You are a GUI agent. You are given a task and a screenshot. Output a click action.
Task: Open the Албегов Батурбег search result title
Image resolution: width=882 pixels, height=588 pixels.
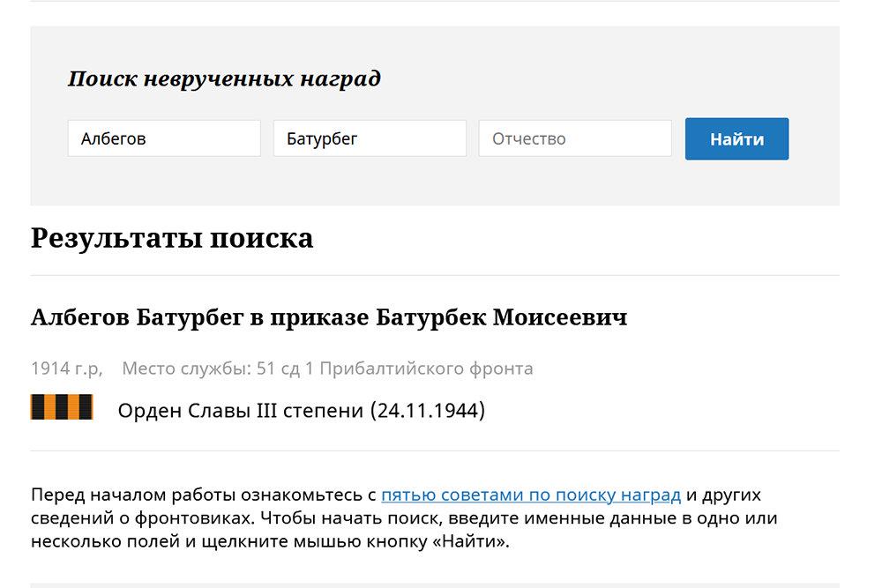pyautogui.click(x=137, y=317)
